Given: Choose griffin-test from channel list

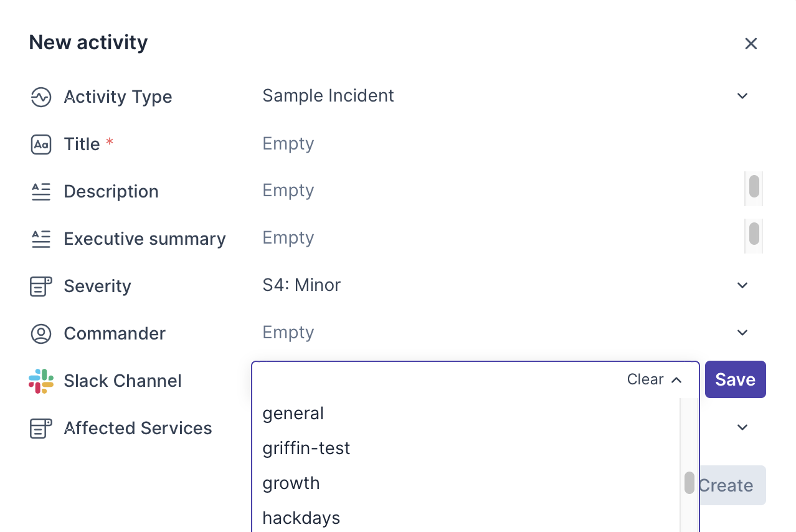Looking at the screenshot, I should pos(306,449).
